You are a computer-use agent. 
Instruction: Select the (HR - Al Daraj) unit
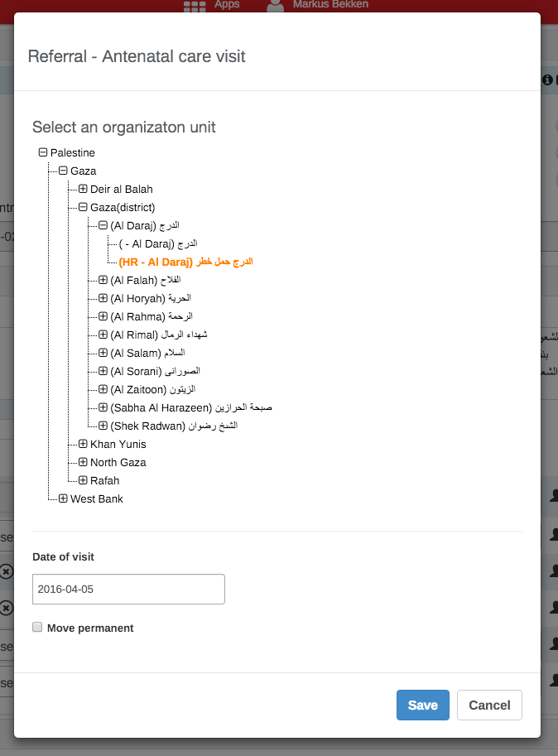point(185,262)
